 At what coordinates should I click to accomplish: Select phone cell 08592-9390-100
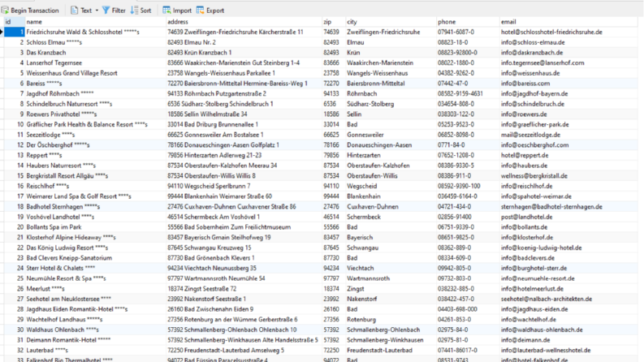tap(468, 186)
